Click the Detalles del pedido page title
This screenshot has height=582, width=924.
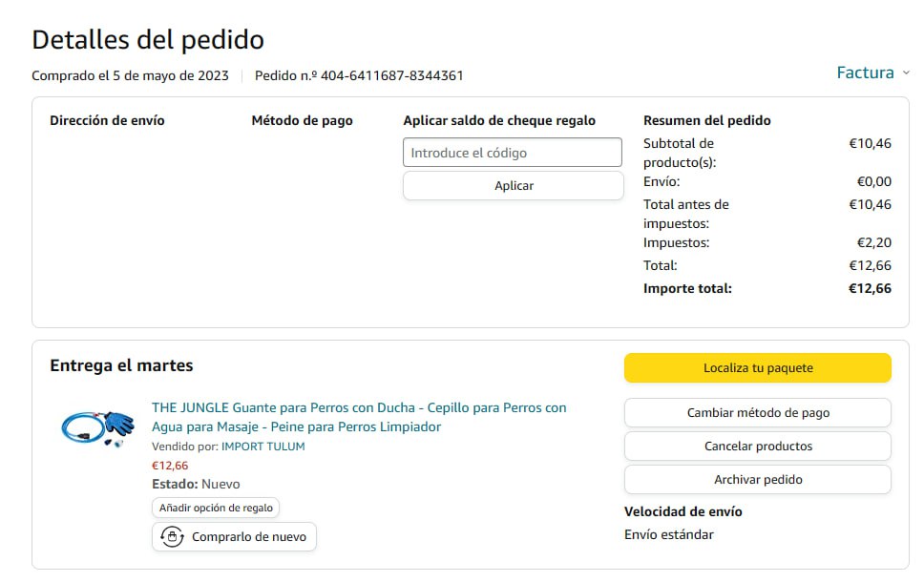[x=148, y=40]
